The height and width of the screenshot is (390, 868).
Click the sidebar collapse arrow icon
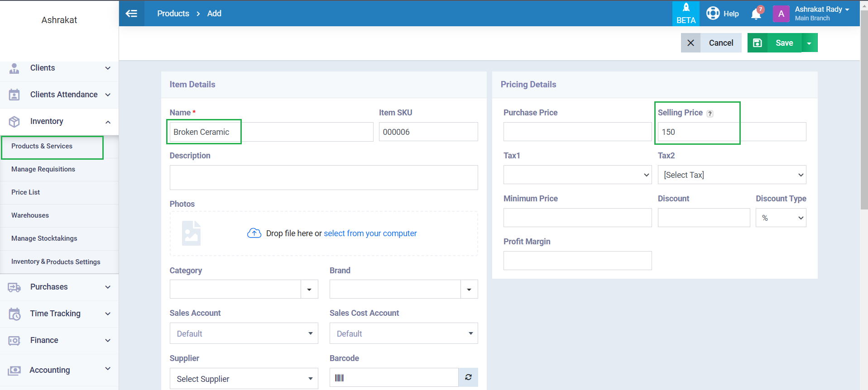click(x=131, y=14)
